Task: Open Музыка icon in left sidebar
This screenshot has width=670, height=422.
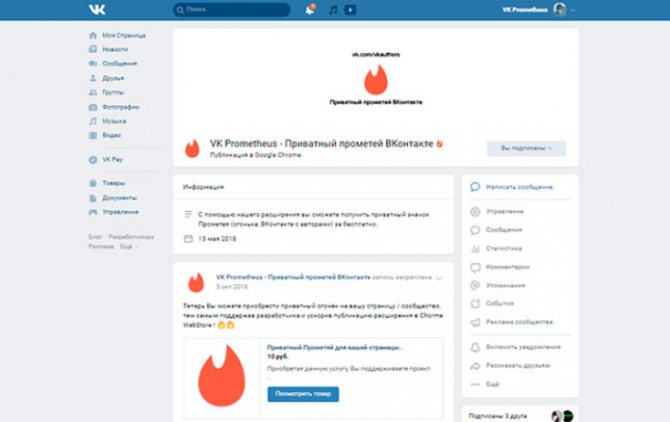Action: click(x=93, y=121)
